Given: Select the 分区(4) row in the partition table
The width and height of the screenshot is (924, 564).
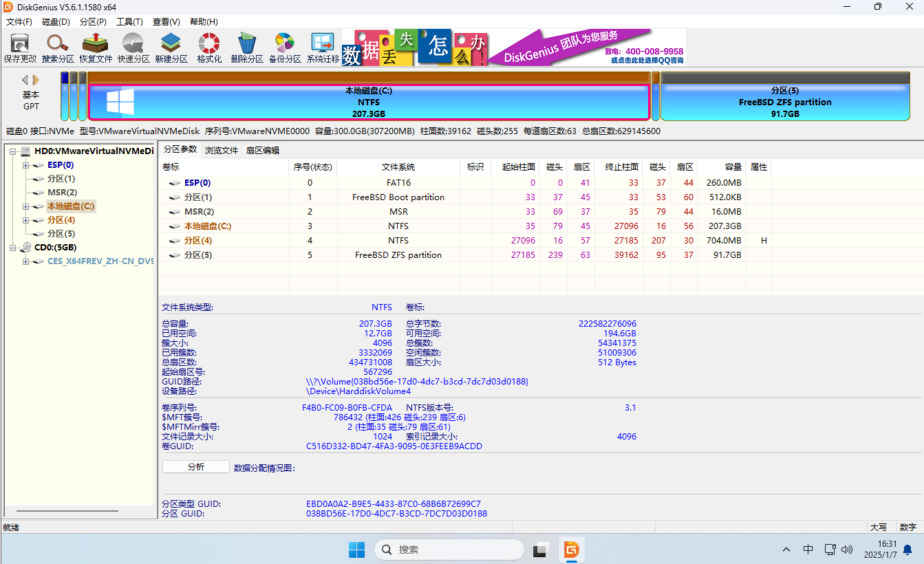Looking at the screenshot, I should click(x=465, y=241).
